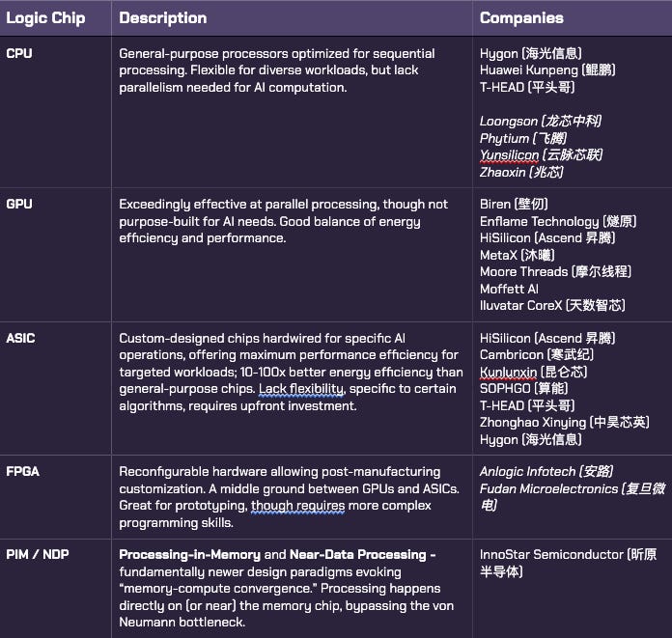Click 'SOPHGO' company entry
This screenshot has width=672, height=638.
(x=523, y=389)
